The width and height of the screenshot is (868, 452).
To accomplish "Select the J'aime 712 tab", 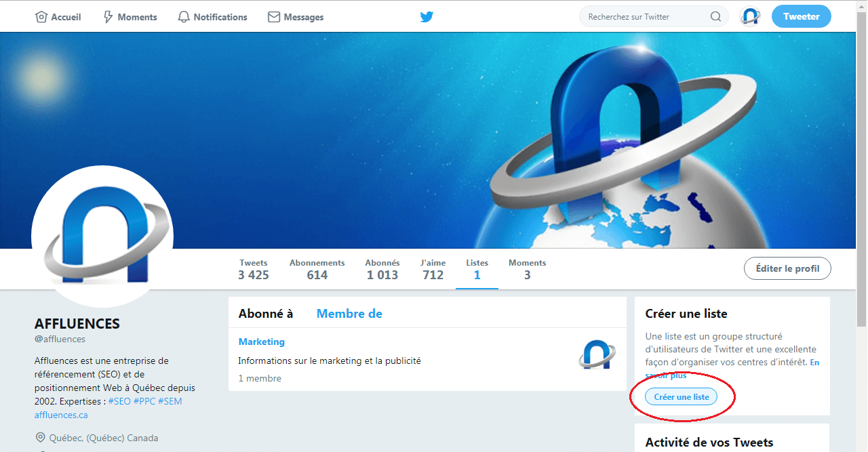I will tap(433, 269).
